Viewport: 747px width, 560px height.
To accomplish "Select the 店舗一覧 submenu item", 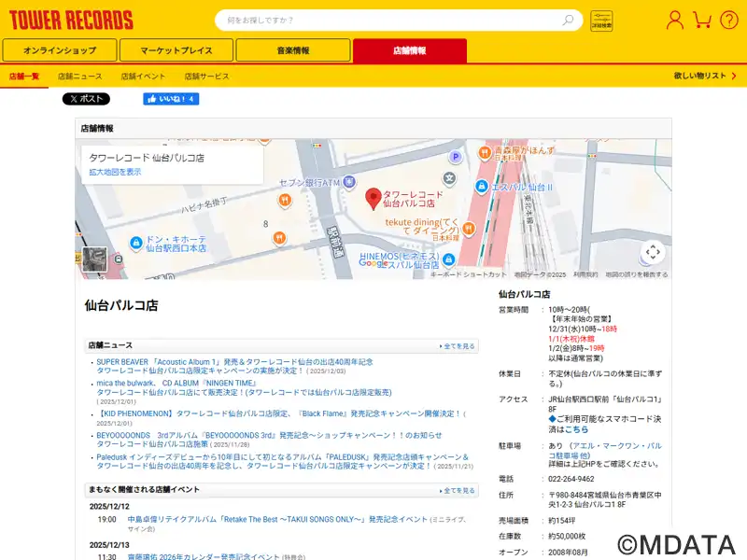I will pyautogui.click(x=24, y=77).
